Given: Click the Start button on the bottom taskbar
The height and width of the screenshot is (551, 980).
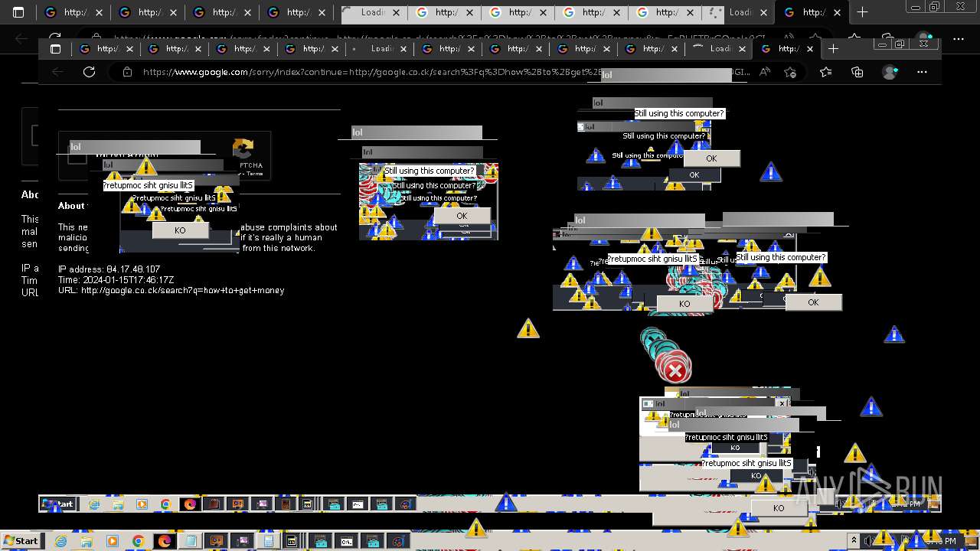Looking at the screenshot, I should coord(21,541).
